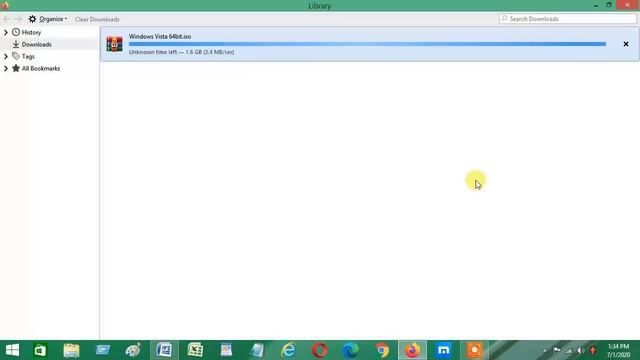Launch Opera browser from taskbar
640x360 pixels.
[x=319, y=350]
